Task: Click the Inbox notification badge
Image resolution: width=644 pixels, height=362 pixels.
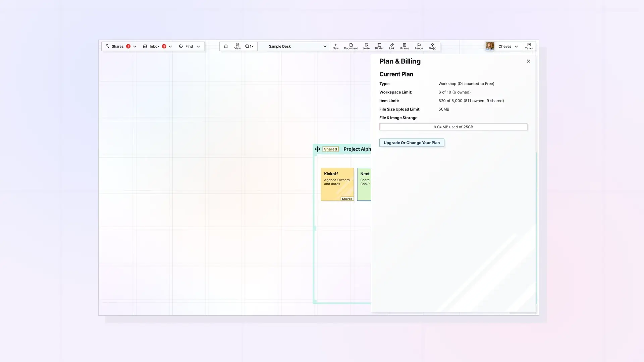Action: point(164,46)
